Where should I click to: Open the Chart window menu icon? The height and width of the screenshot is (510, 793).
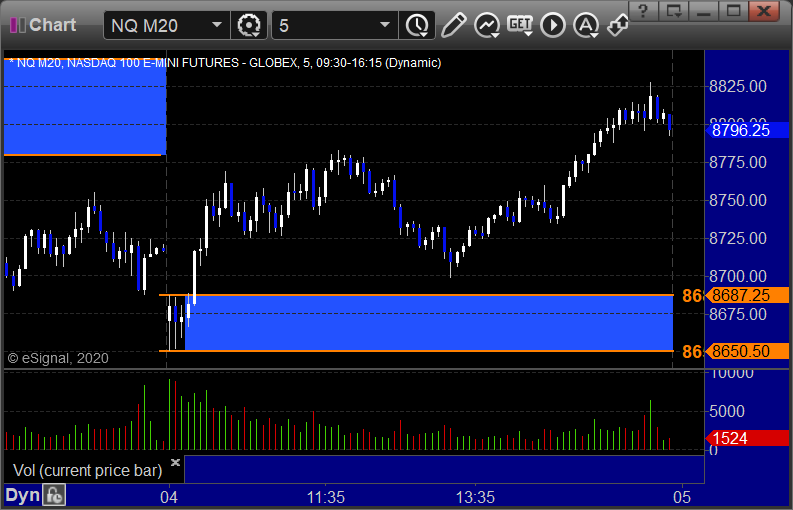(x=18, y=25)
